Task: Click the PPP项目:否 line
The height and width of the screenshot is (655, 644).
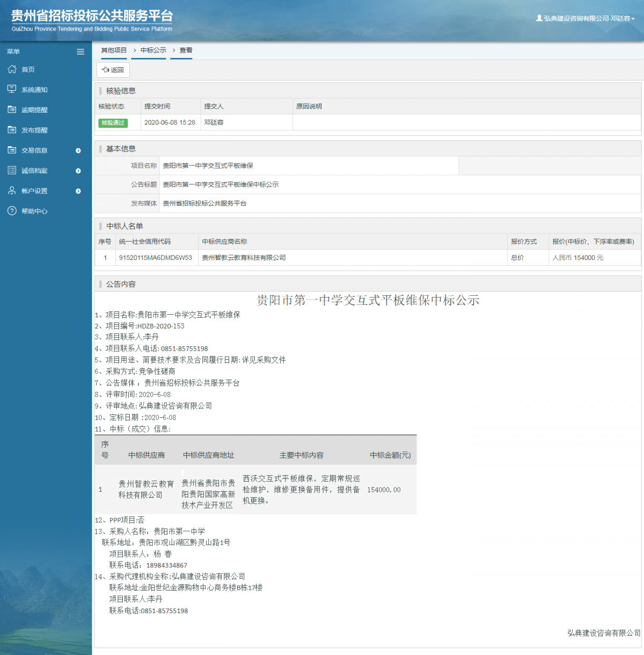Action: (x=120, y=520)
